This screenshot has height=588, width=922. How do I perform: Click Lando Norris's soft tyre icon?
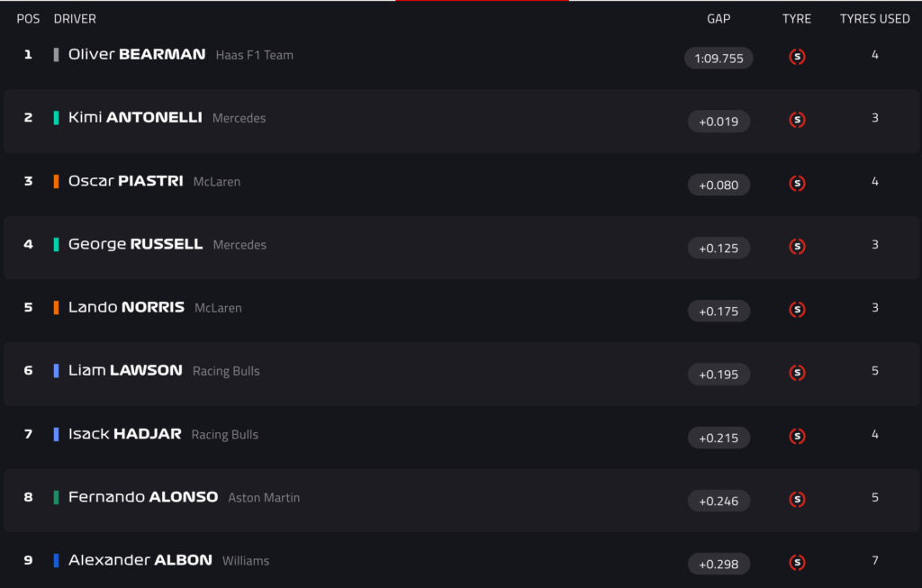[797, 310]
